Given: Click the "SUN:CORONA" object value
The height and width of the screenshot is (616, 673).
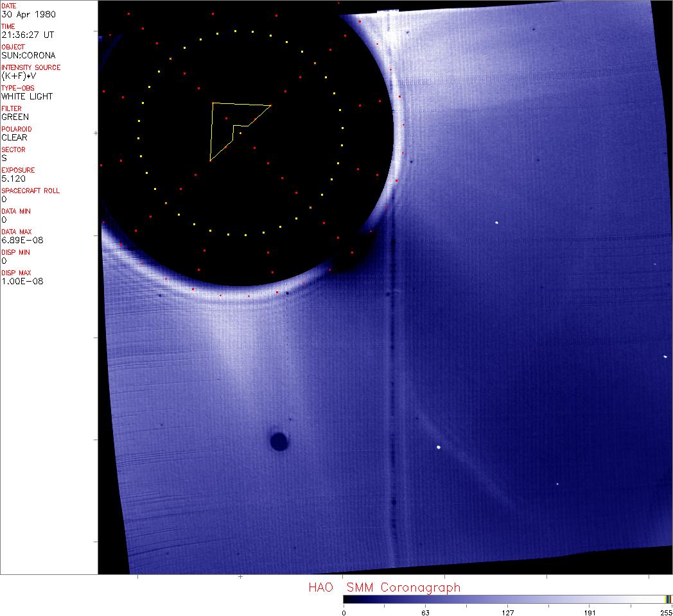Looking at the screenshot, I should point(28,55).
